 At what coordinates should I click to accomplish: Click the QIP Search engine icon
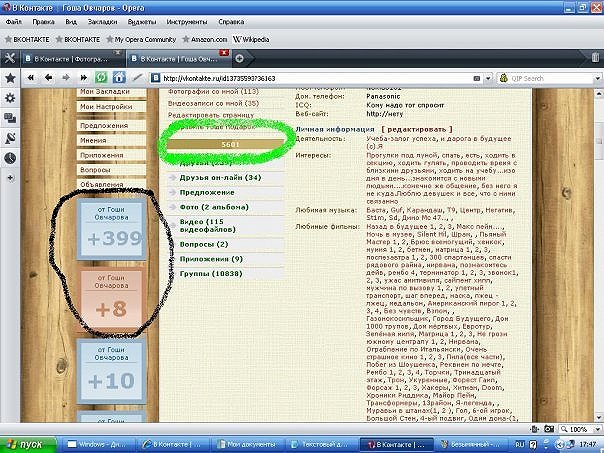503,78
